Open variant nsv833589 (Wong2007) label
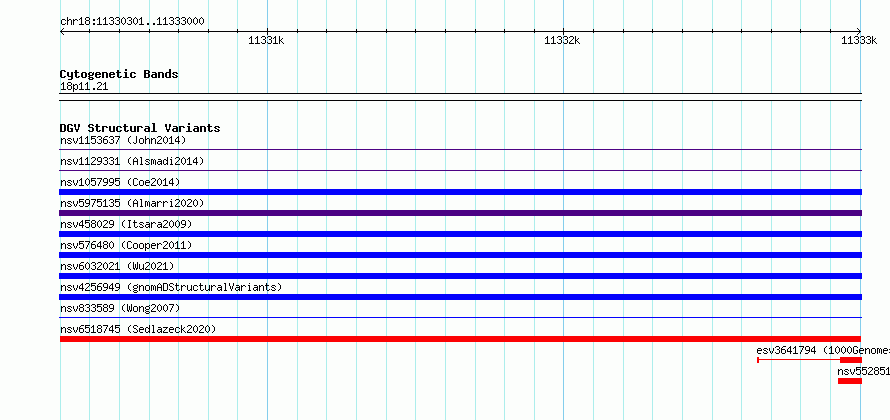 (x=120, y=308)
